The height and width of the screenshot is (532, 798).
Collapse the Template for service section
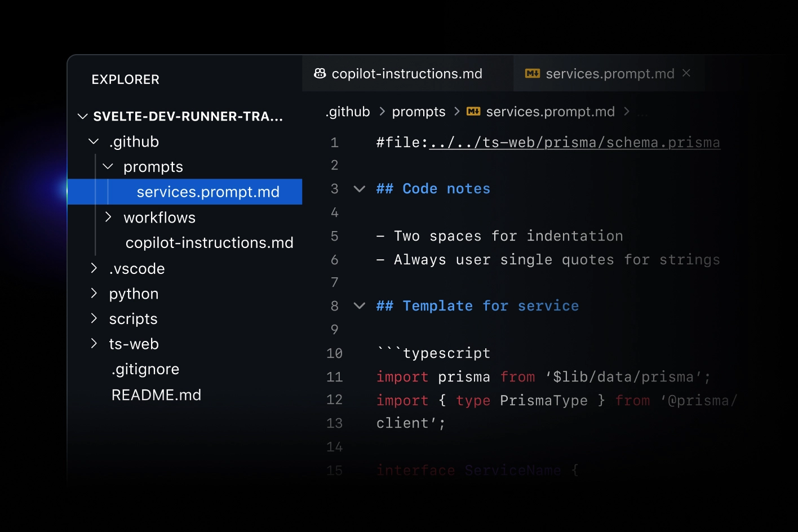359,306
